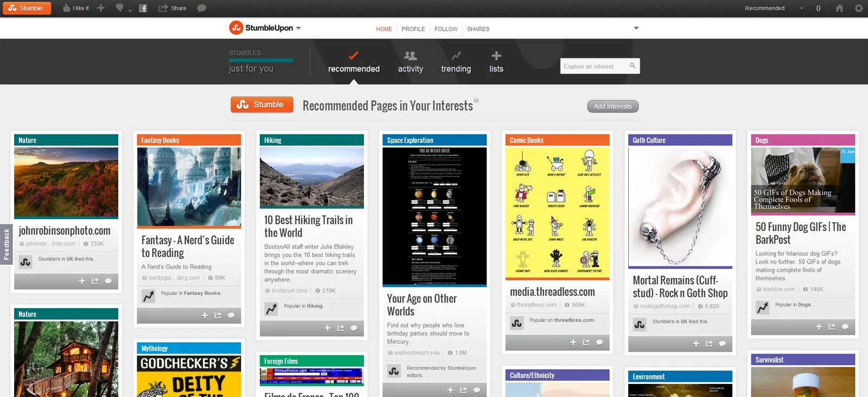868x397 pixels.
Task: Open the johnrobinsonphoto.com landscape thumbnail
Action: [x=66, y=183]
